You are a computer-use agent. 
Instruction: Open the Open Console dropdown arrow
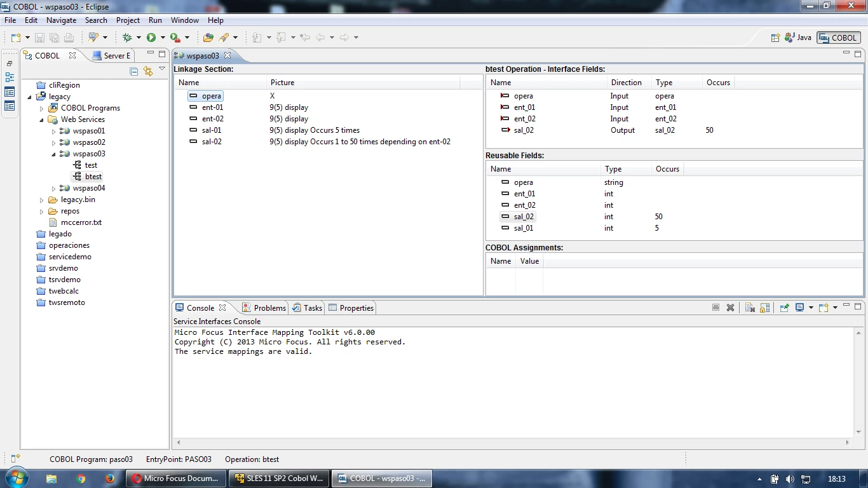835,308
